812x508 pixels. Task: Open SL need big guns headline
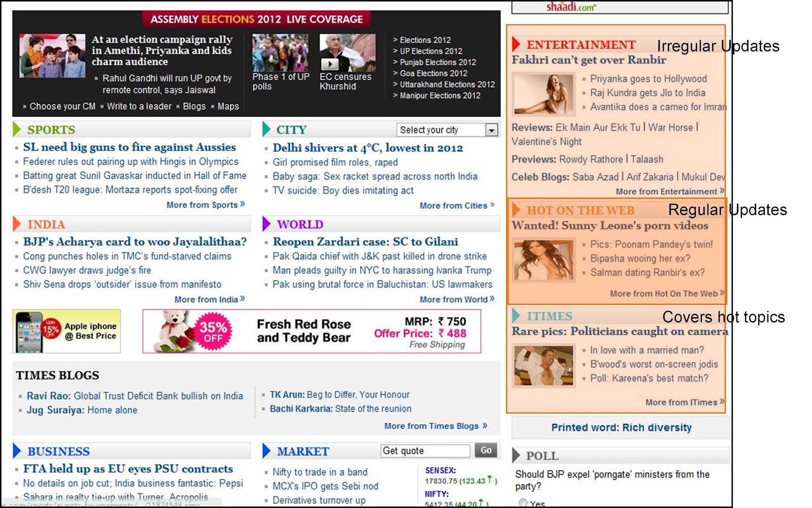pyautogui.click(x=129, y=147)
